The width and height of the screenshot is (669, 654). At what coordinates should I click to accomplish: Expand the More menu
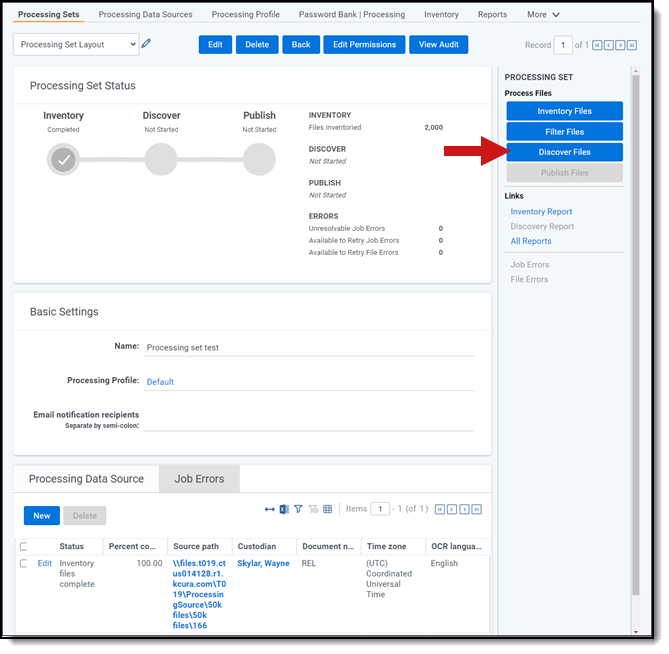(x=543, y=15)
